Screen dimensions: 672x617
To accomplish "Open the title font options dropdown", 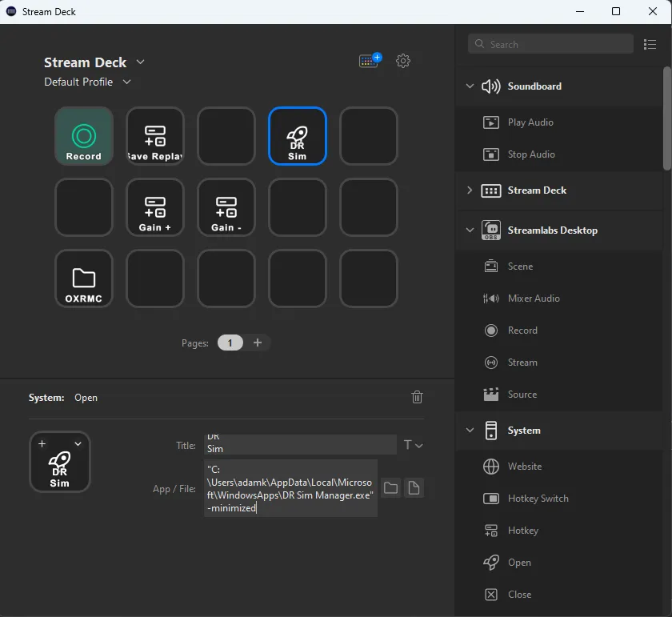I will tap(413, 445).
